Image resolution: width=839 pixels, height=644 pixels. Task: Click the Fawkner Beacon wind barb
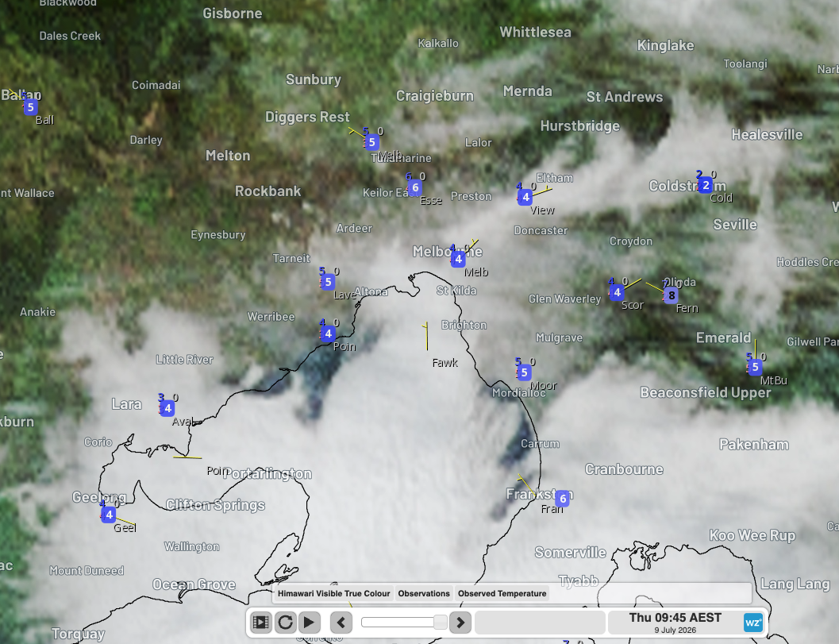[x=426, y=336]
